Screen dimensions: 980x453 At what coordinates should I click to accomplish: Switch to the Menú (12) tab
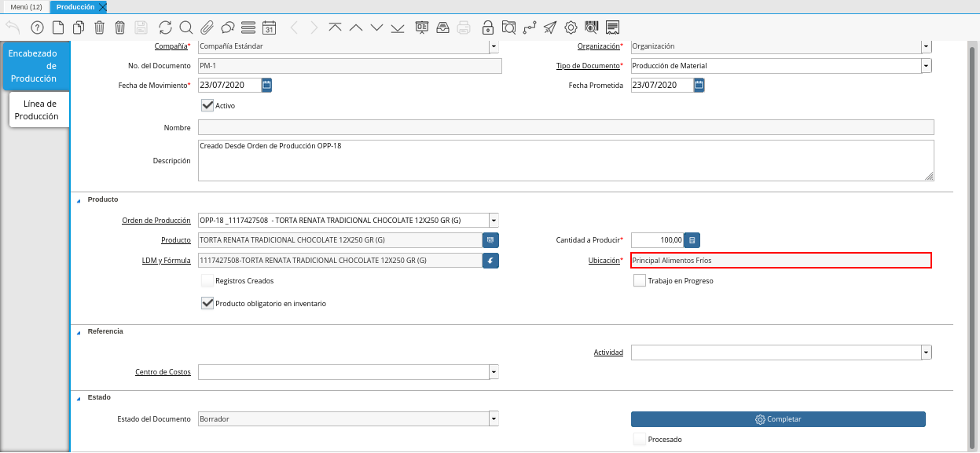coord(26,6)
